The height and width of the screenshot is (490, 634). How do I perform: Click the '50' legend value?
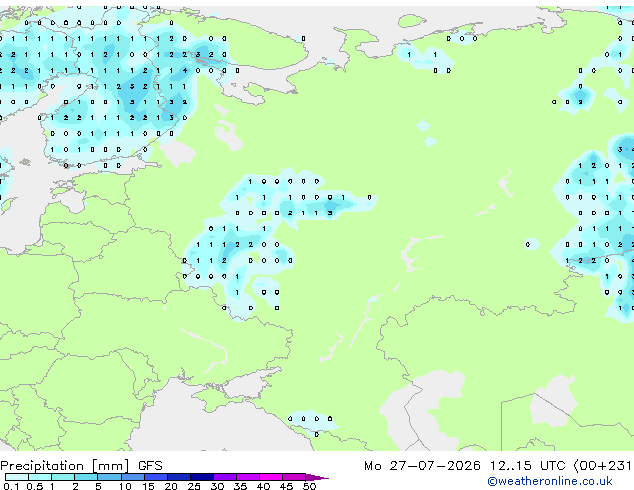point(309,486)
